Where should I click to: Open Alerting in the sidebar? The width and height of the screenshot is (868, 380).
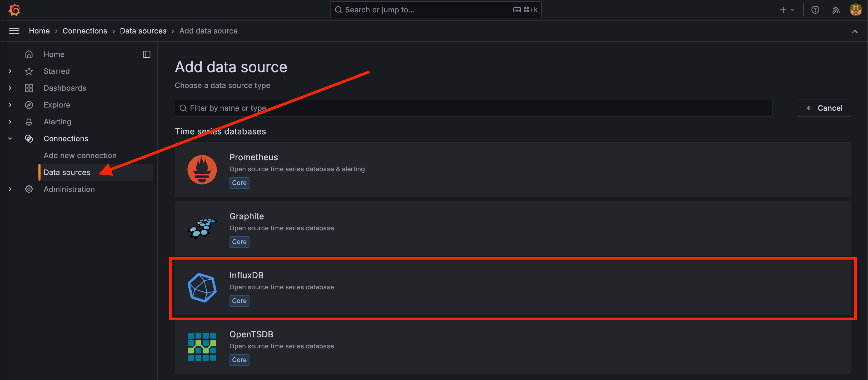(57, 122)
